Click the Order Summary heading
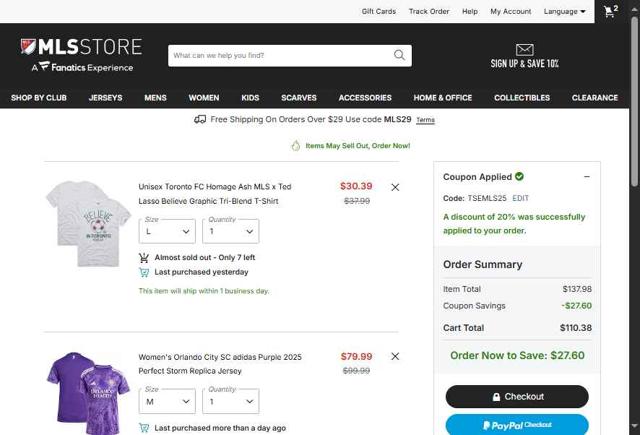The image size is (640, 435). pyautogui.click(x=482, y=264)
